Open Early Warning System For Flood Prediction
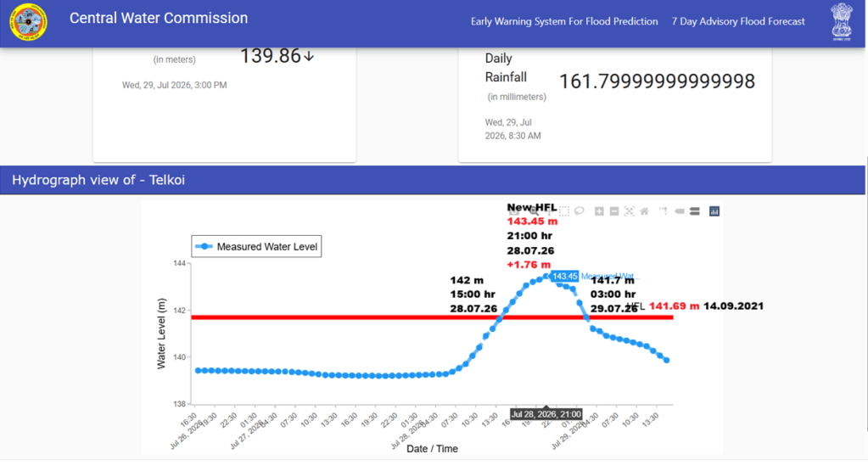Image resolution: width=868 pixels, height=471 pixels. click(x=564, y=21)
